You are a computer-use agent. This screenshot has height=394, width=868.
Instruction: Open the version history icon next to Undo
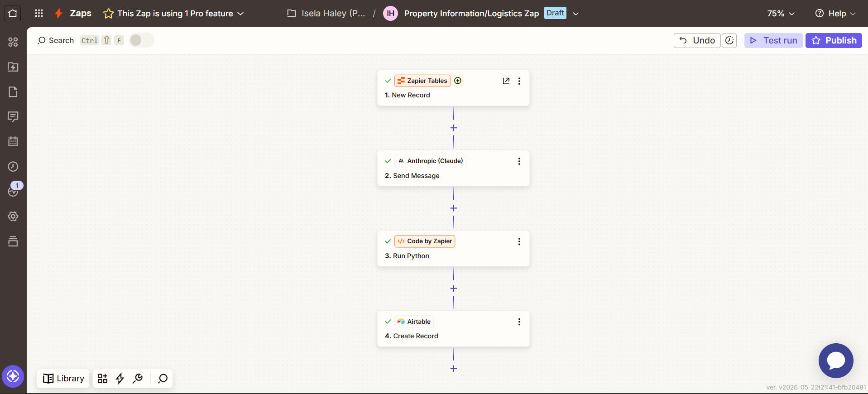pyautogui.click(x=729, y=40)
